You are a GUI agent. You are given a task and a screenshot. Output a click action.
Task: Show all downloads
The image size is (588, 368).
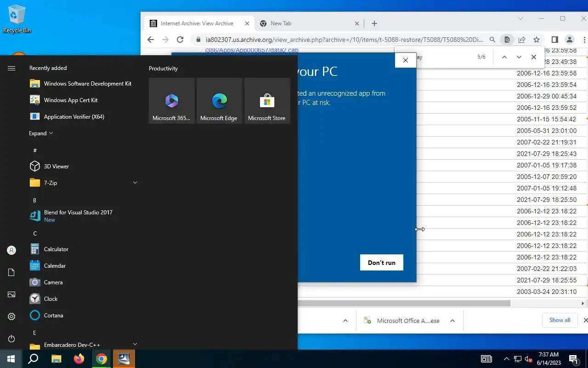560,320
